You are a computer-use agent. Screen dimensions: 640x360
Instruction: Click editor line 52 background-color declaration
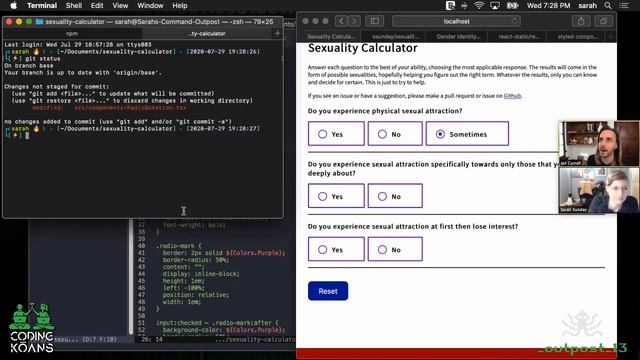pyautogui.click(x=224, y=330)
